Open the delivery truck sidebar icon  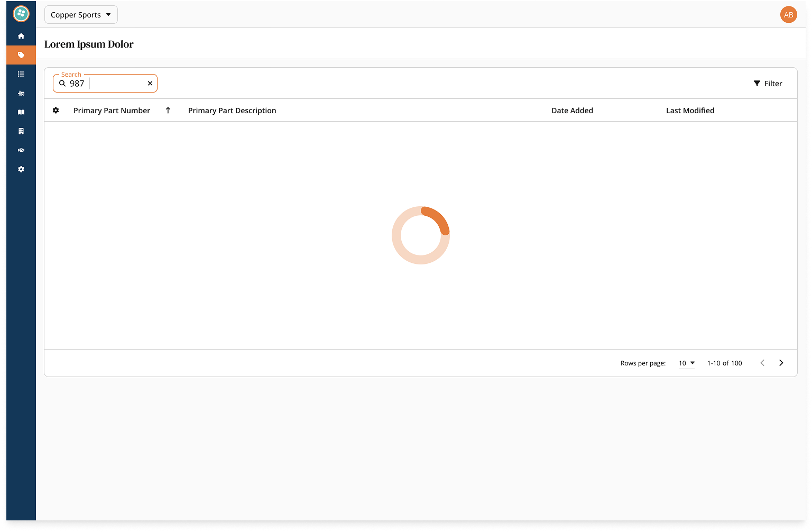[21, 93]
